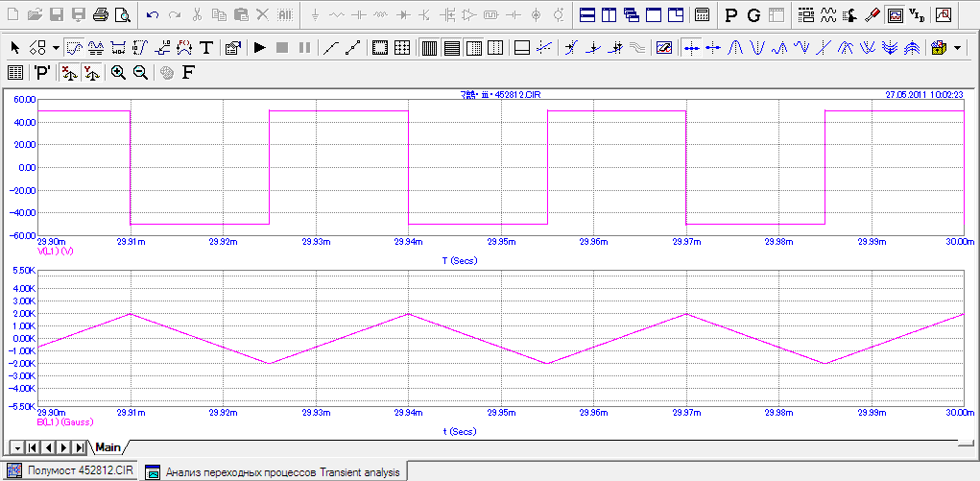Switch to Полумост 452812.CIR window tab

pyautogui.click(x=72, y=471)
